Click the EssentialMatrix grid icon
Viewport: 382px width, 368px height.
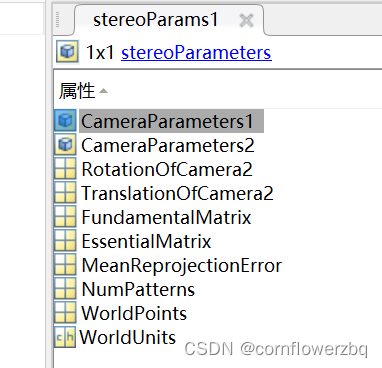point(65,241)
